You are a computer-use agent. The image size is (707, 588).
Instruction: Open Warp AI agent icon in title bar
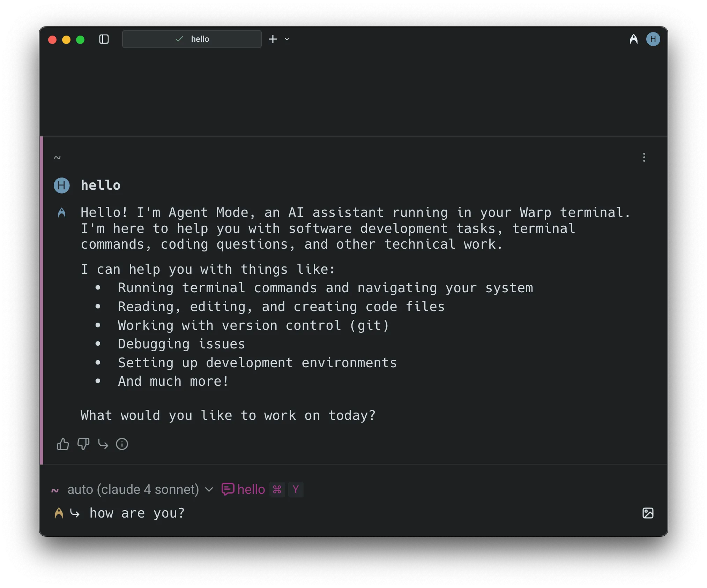pyautogui.click(x=633, y=39)
